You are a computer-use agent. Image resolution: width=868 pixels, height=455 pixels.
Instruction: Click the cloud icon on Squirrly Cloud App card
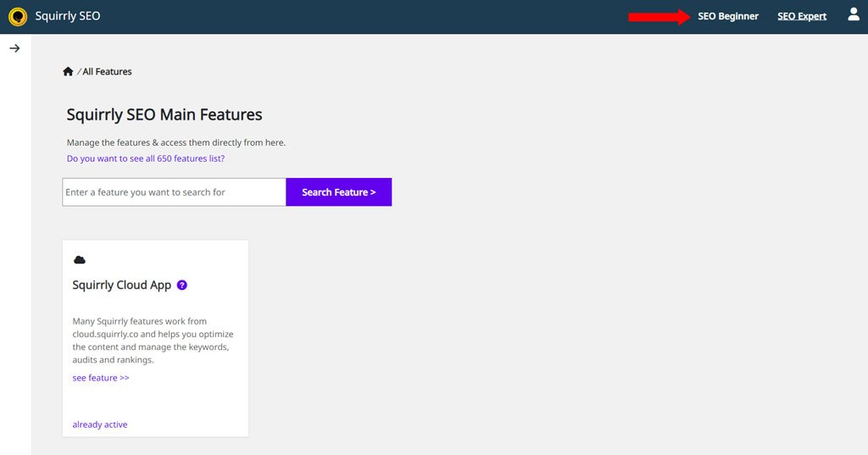coord(80,259)
